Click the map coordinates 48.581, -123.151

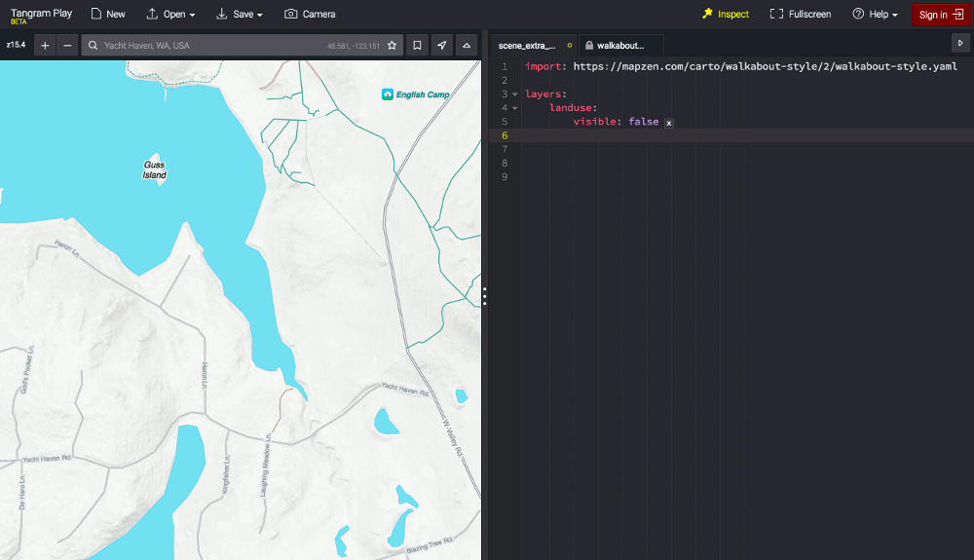click(x=354, y=46)
